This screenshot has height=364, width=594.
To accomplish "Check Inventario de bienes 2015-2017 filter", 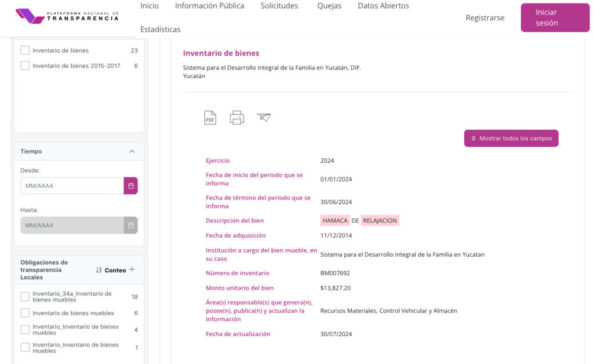I will [25, 65].
